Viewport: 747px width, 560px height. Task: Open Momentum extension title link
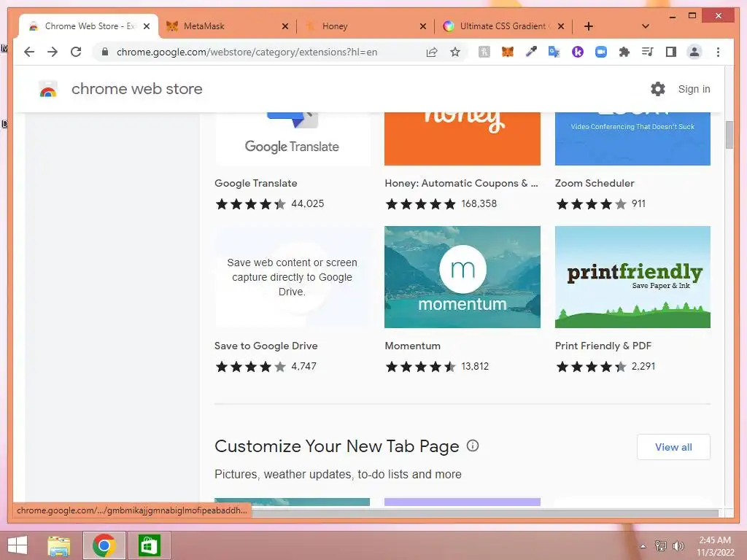point(413,346)
